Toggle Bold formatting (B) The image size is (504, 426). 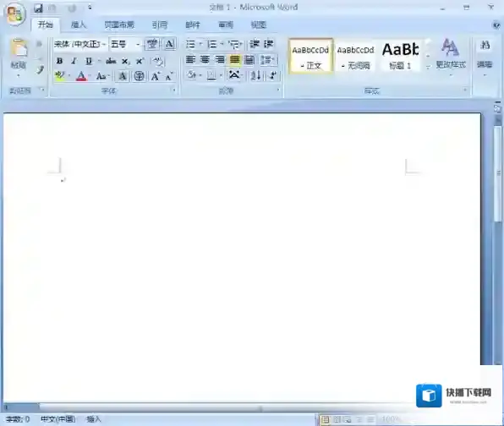[59, 61]
